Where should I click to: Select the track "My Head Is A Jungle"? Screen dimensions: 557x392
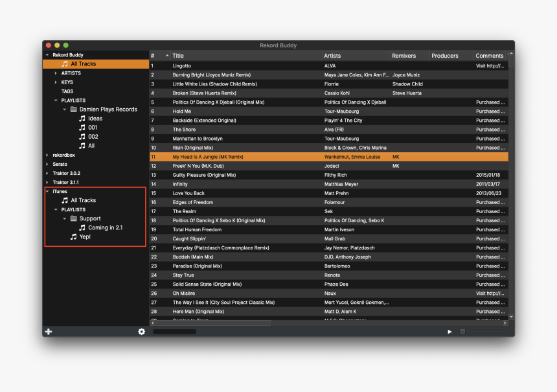[214, 156]
